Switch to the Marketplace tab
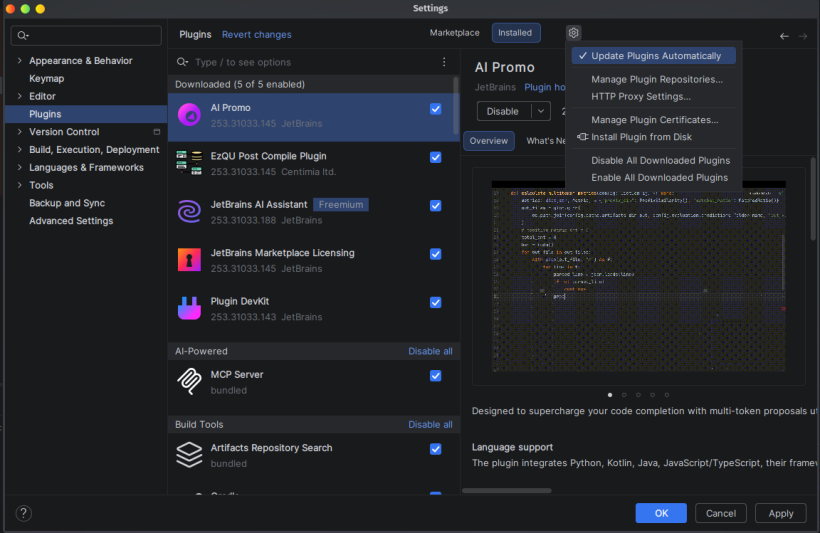 point(454,33)
